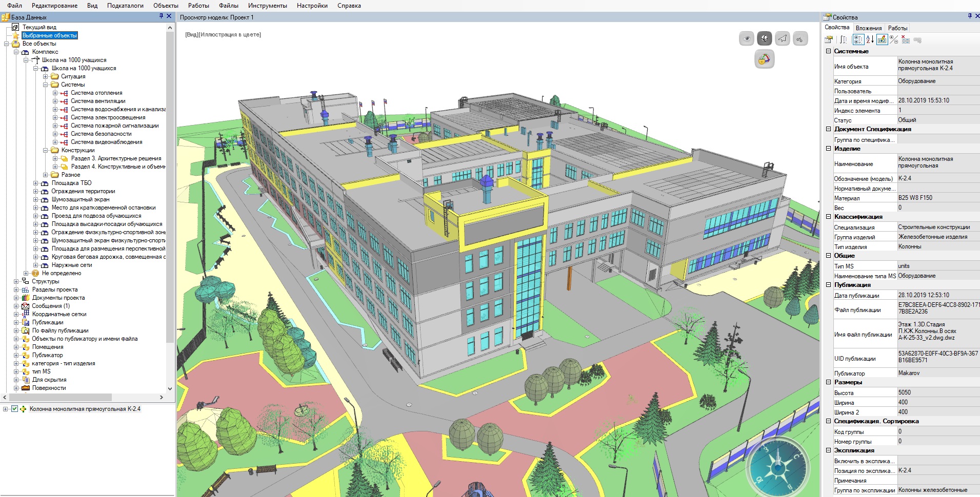This screenshot has height=497, width=980.
Task: Click the tree vertical scrollbar up arrow
Action: click(170, 28)
